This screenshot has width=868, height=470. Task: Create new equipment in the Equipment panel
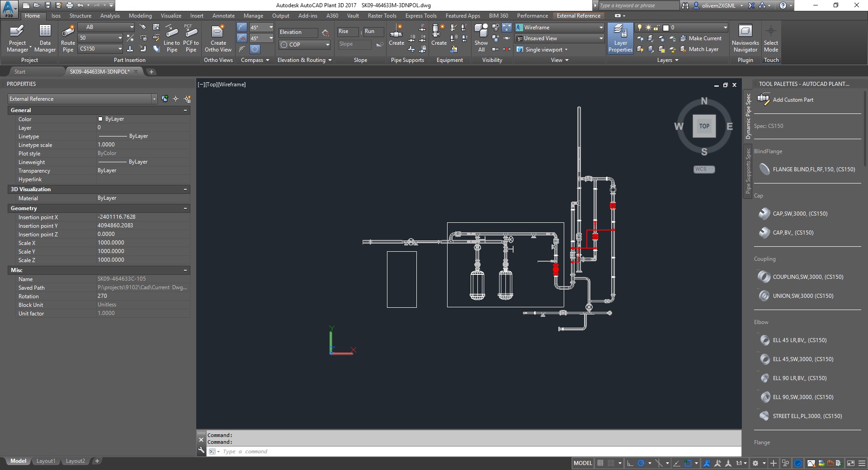438,38
